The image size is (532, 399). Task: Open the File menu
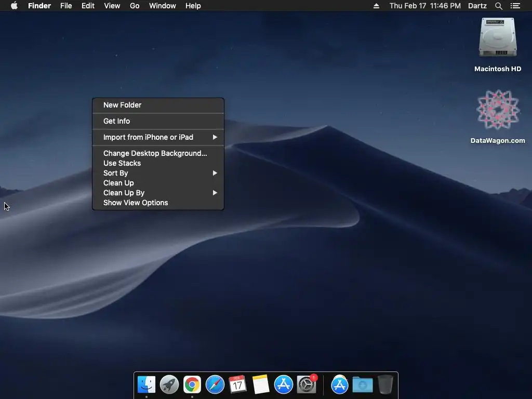click(x=66, y=6)
